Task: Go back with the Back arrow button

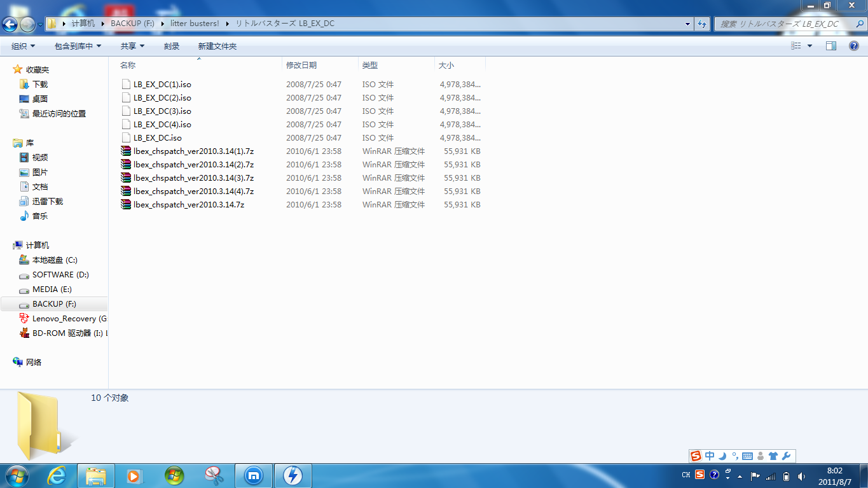Action: [x=10, y=24]
